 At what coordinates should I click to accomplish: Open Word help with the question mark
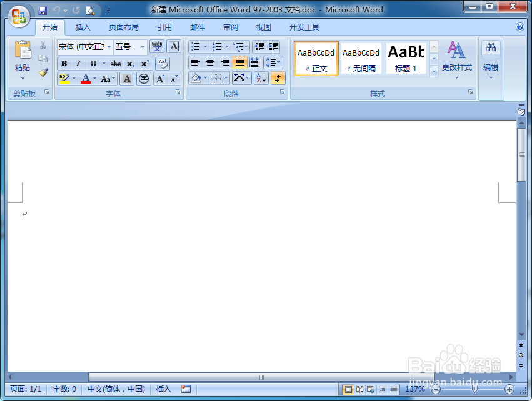click(519, 27)
